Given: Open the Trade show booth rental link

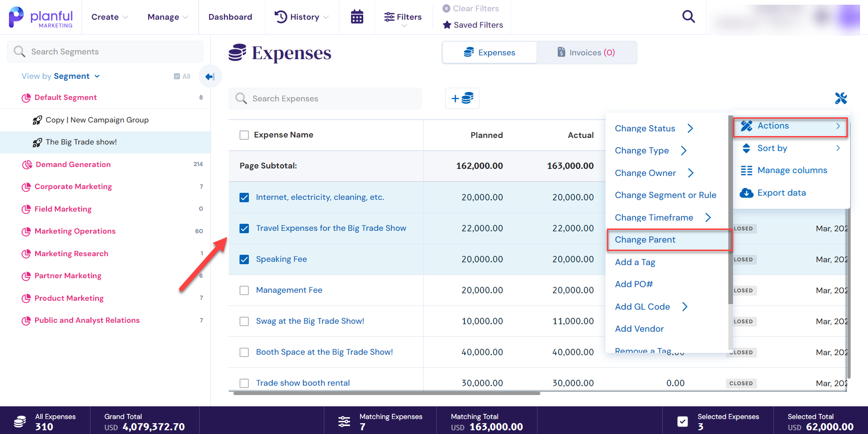Looking at the screenshot, I should click(x=303, y=383).
